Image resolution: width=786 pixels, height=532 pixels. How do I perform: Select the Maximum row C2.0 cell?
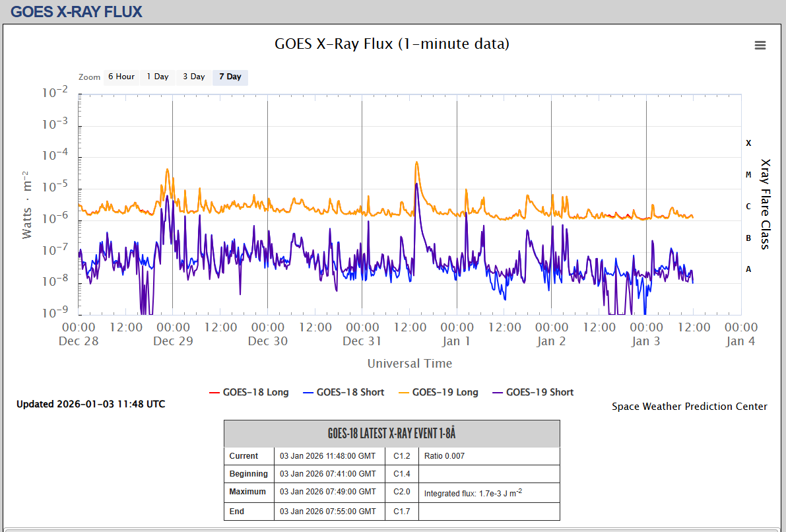tap(402, 492)
